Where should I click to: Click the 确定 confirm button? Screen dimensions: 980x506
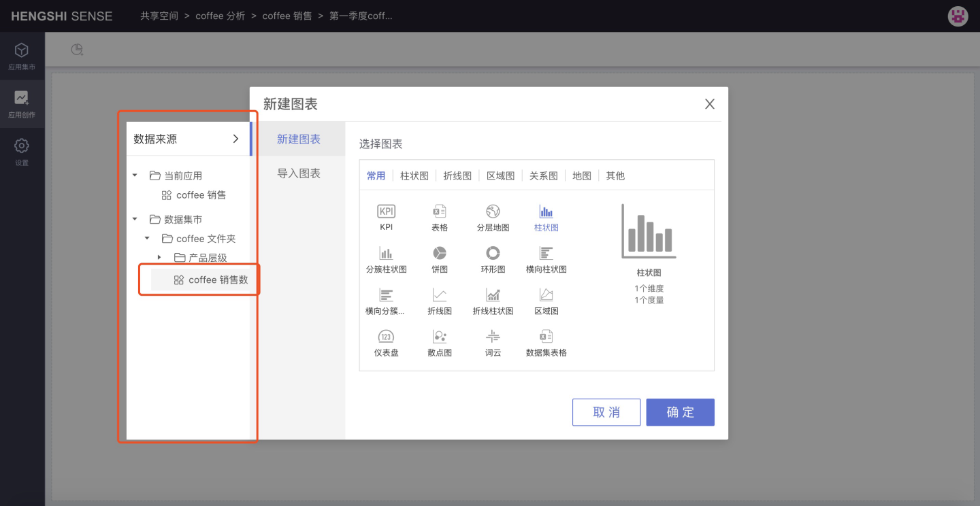[680, 412]
